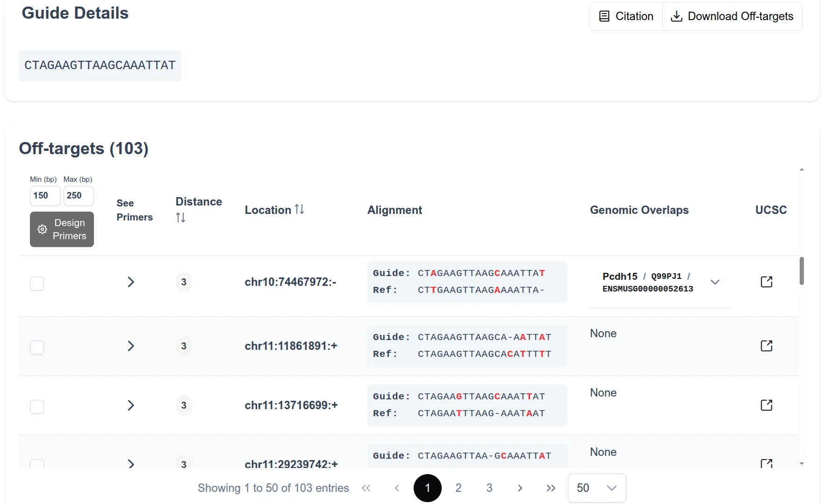This screenshot has height=504, width=824.
Task: Go to next page arrow
Action: 520,488
